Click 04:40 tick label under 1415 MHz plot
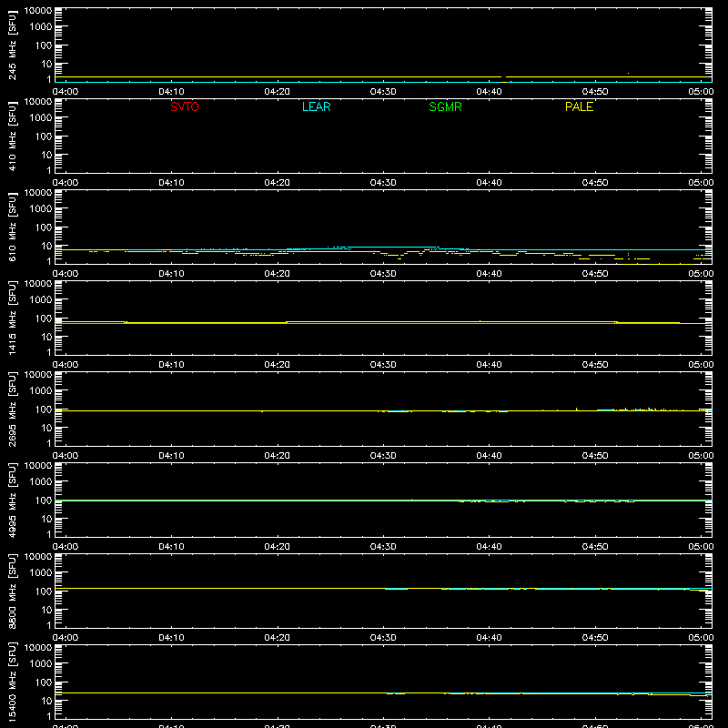728x728 pixels. click(x=489, y=365)
